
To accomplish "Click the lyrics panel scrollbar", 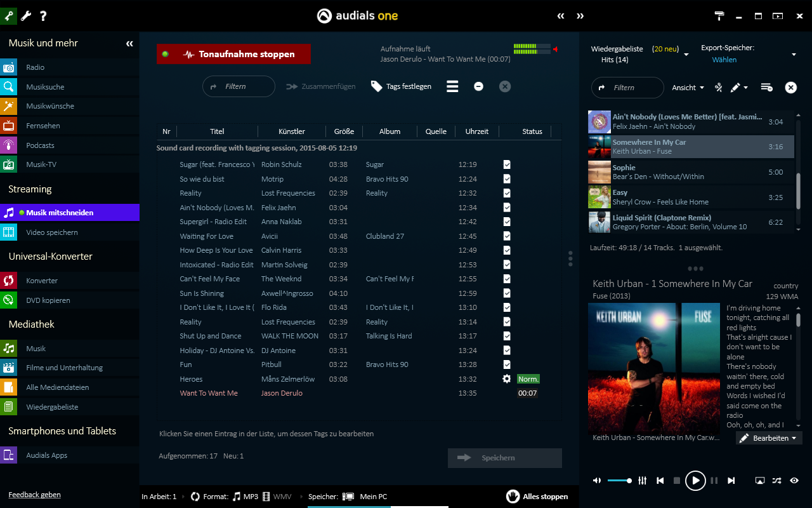I will (x=798, y=319).
